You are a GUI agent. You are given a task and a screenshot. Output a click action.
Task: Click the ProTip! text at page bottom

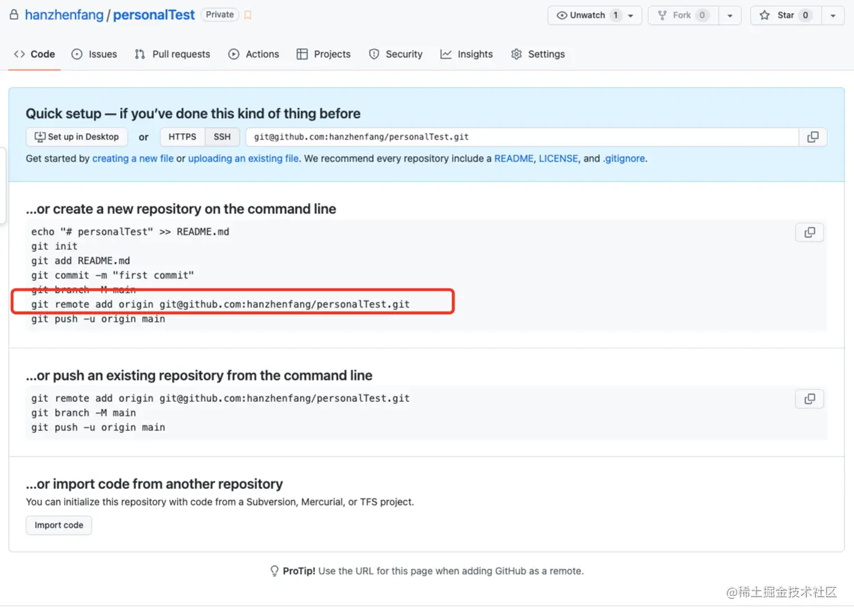pos(299,571)
